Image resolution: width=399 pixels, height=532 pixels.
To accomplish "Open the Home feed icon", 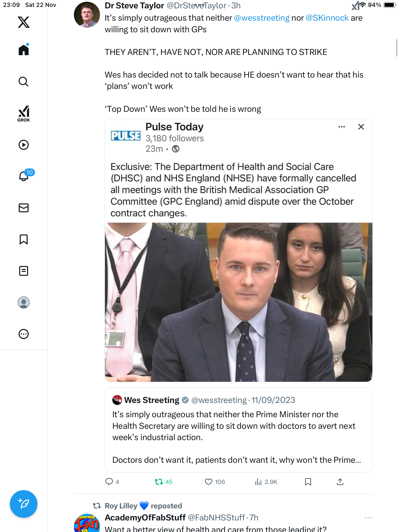I will (x=24, y=50).
